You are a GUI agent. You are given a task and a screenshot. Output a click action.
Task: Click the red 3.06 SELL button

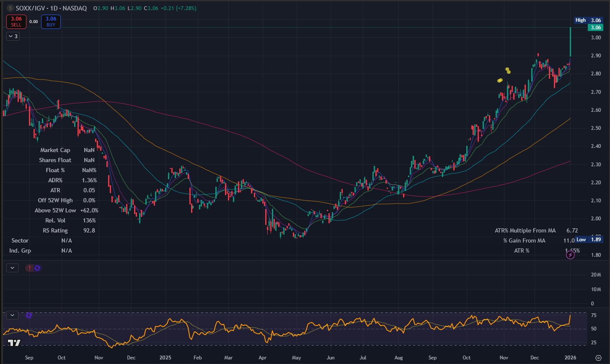click(16, 22)
